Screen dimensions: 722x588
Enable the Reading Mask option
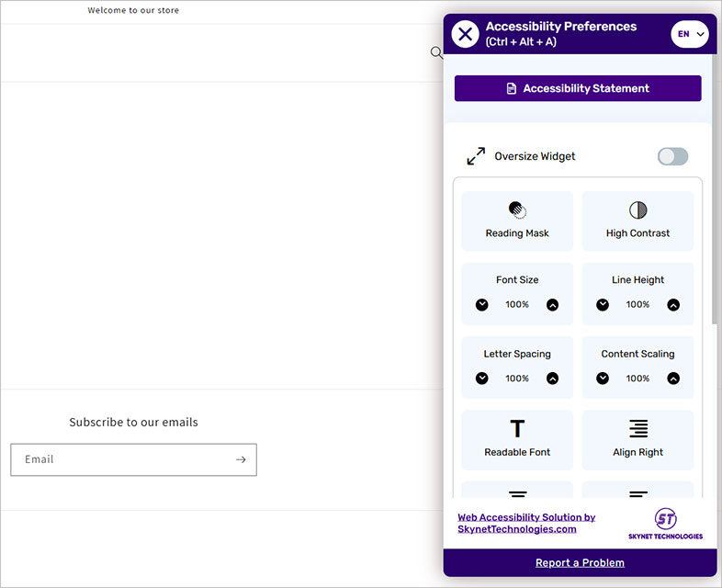click(x=517, y=221)
